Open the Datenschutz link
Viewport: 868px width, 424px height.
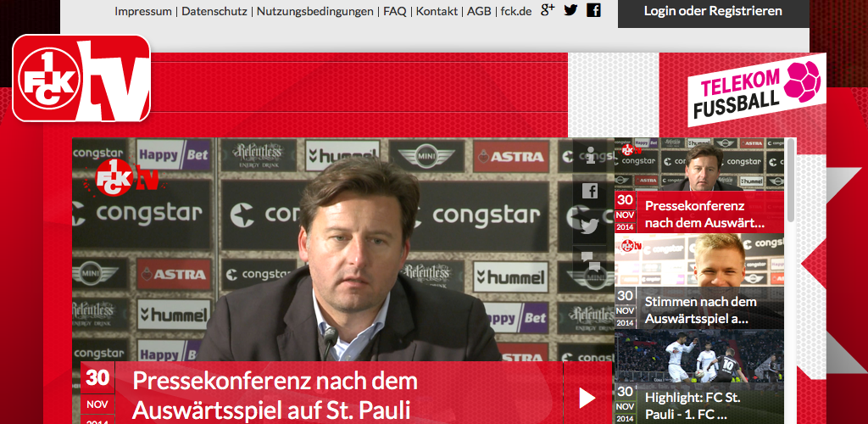point(214,11)
